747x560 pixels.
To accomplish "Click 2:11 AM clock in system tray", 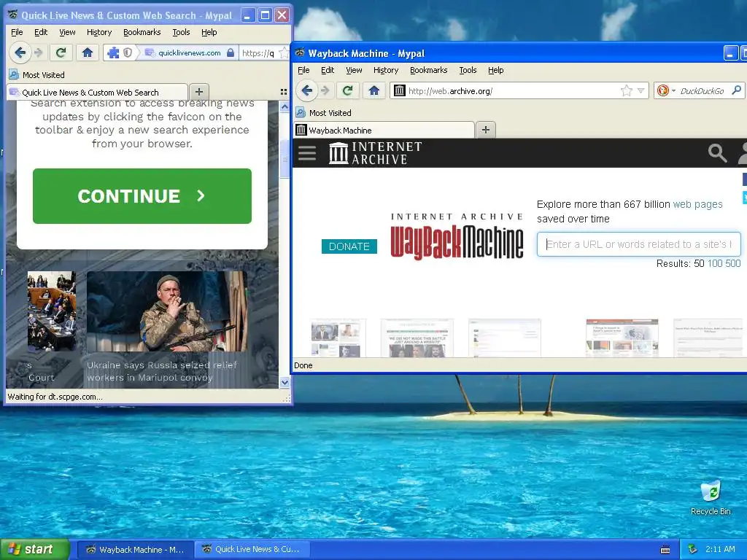I will click(x=720, y=549).
